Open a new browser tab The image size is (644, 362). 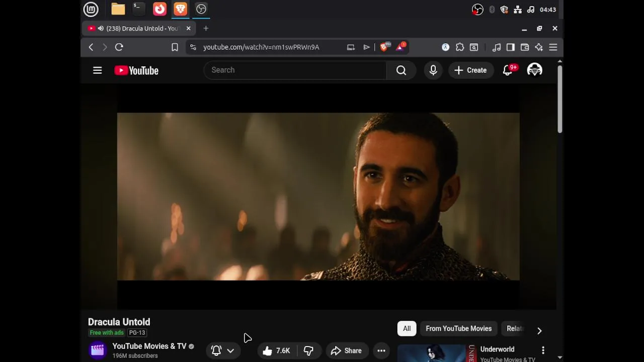coord(206,29)
